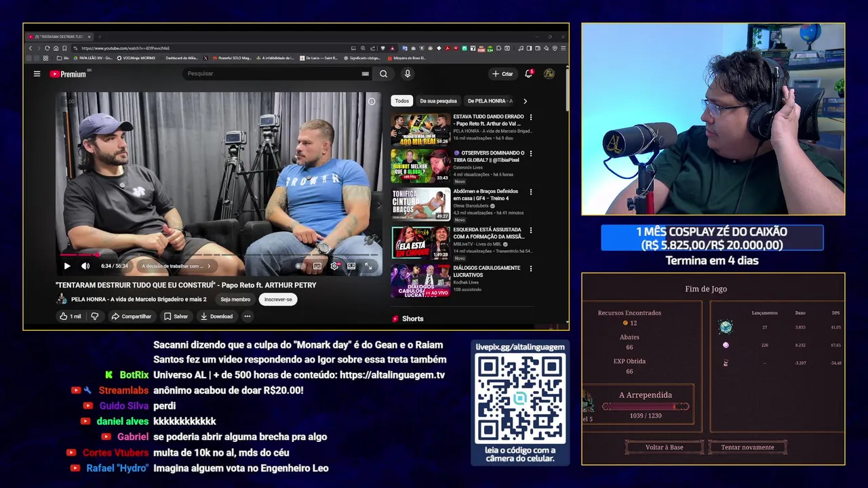Click the livepix QR code

pyautogui.click(x=520, y=398)
